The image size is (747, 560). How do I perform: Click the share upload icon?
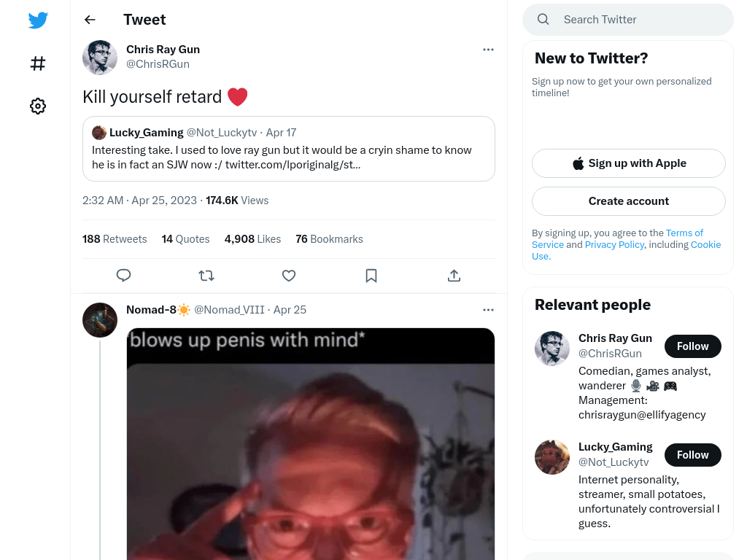(454, 276)
